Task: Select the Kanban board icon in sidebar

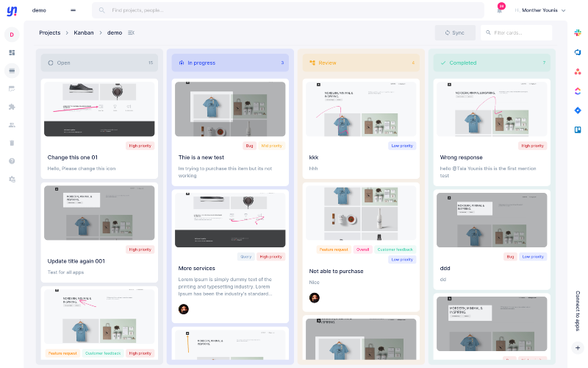Action: [x=12, y=71]
